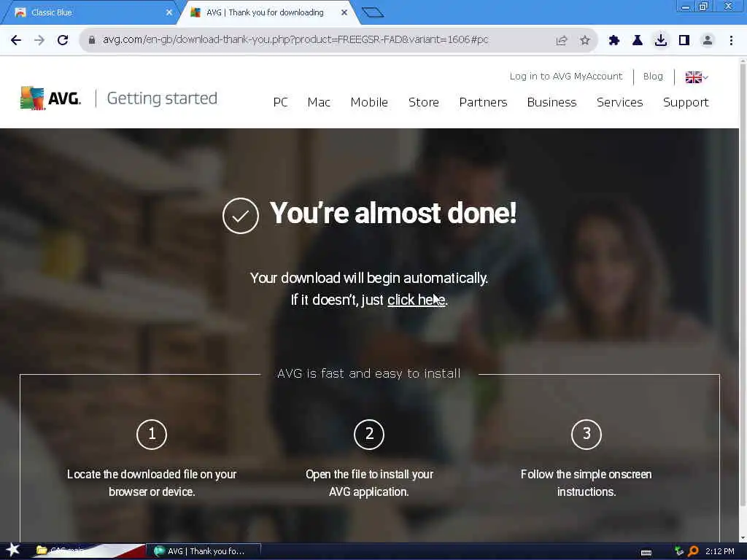Open the UK flag language selector
The height and width of the screenshot is (560, 747).
click(697, 77)
